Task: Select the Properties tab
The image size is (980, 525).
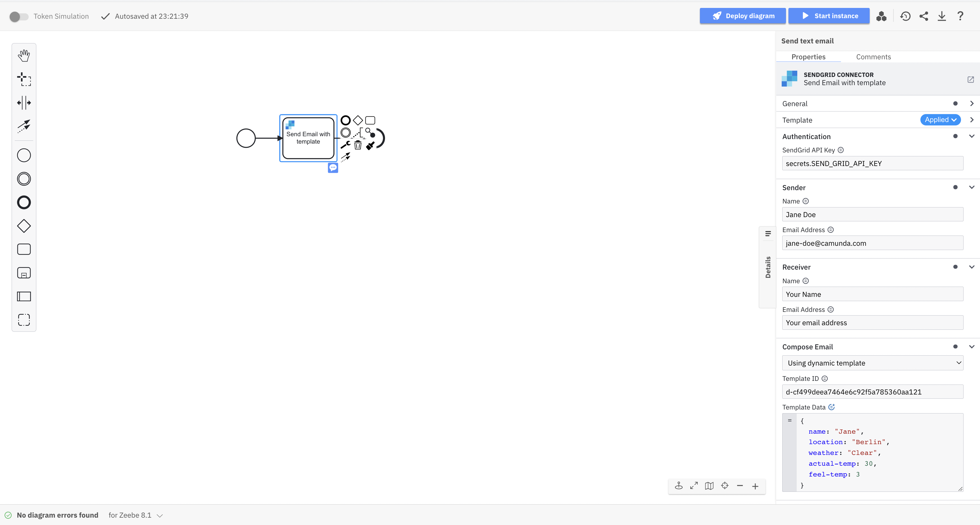Action: [808, 57]
